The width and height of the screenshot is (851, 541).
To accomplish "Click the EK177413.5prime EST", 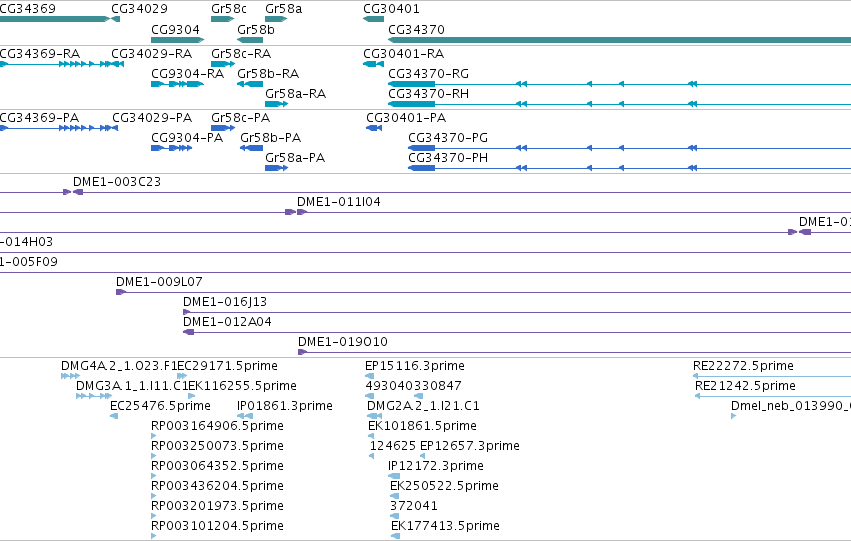I will click(396, 536).
